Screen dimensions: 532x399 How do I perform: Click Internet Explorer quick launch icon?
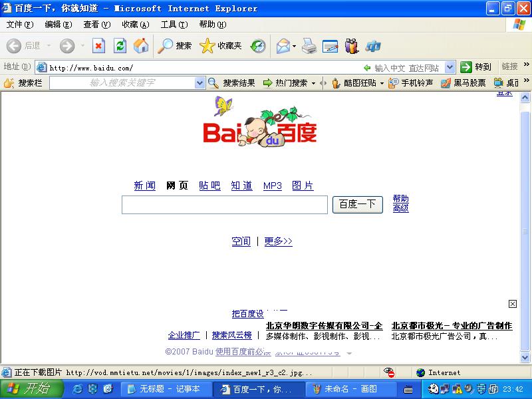[77, 389]
